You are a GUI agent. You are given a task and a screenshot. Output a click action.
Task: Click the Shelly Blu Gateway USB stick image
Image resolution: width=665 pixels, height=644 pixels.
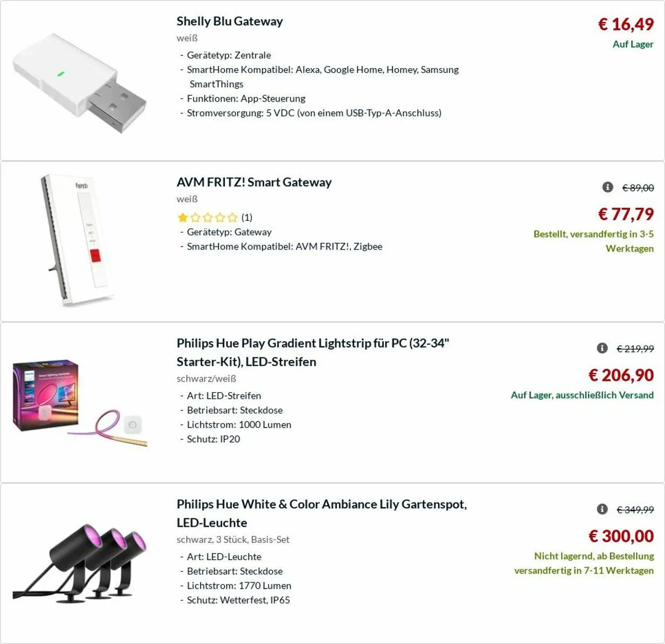click(80, 82)
